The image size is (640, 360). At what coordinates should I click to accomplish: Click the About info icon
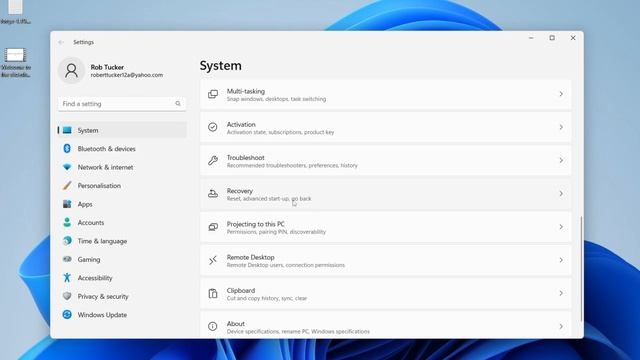point(213,326)
